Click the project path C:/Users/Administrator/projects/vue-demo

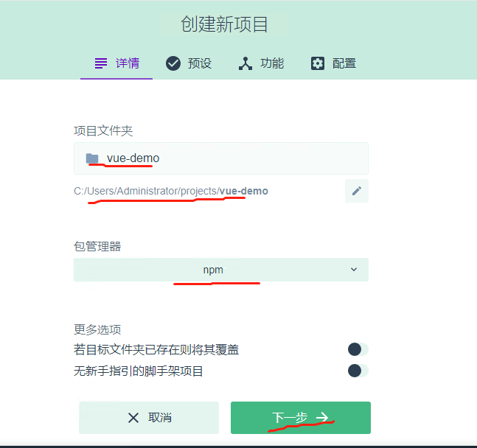tap(170, 191)
